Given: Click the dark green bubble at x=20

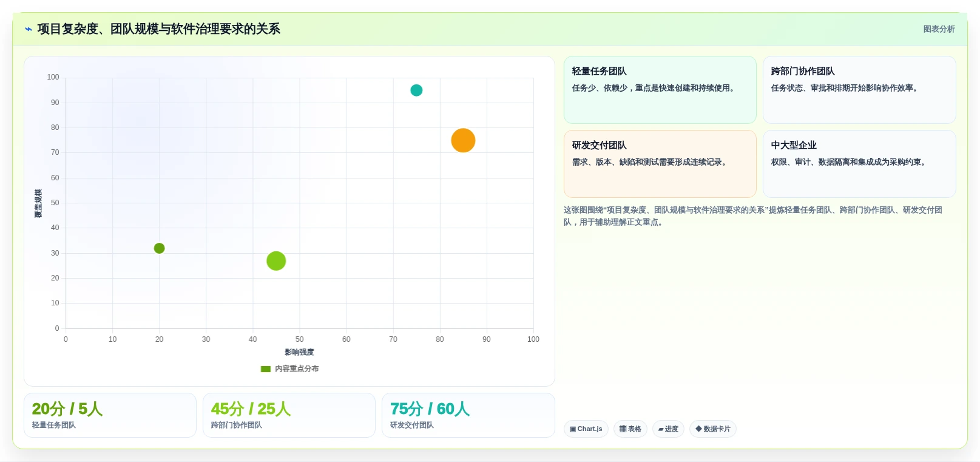Looking at the screenshot, I should pyautogui.click(x=159, y=248).
